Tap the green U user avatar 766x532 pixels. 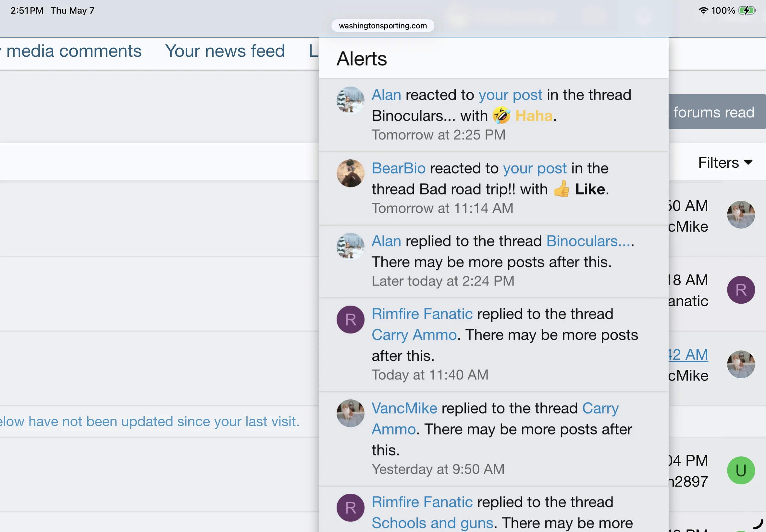[x=741, y=470]
